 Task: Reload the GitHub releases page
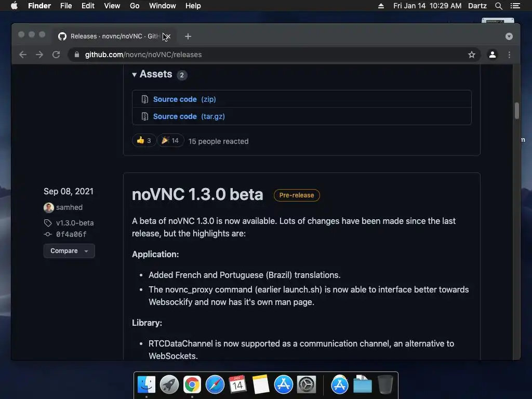[x=56, y=55]
